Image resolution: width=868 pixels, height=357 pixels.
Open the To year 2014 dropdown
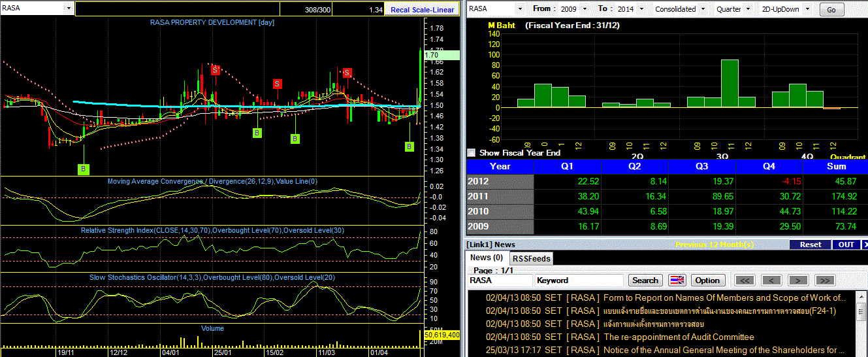pos(641,9)
